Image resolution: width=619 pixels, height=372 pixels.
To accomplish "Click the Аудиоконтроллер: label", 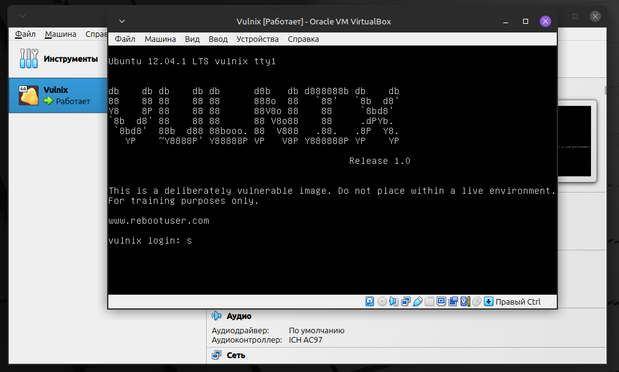I will click(247, 340).
